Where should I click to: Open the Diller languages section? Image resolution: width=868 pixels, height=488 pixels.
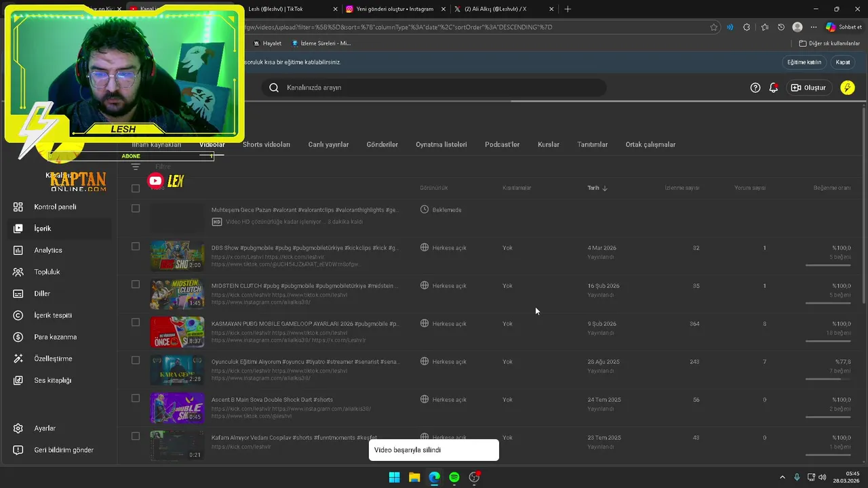[42, 293]
